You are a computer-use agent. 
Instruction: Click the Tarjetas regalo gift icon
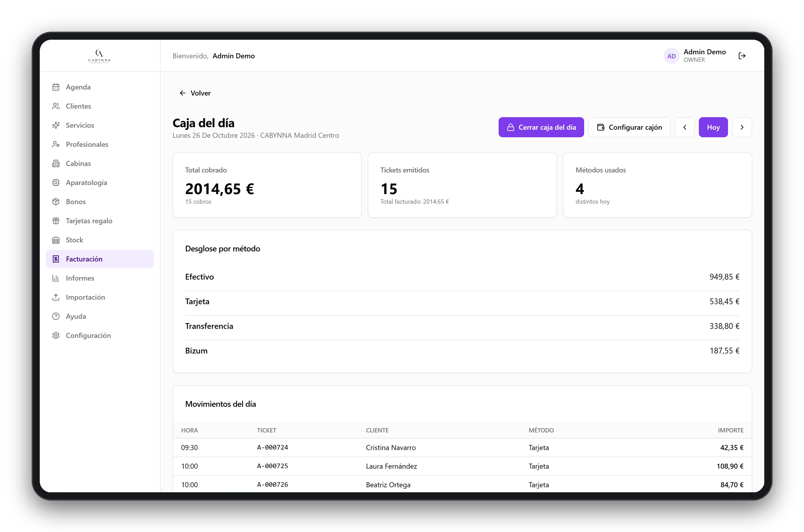56,221
